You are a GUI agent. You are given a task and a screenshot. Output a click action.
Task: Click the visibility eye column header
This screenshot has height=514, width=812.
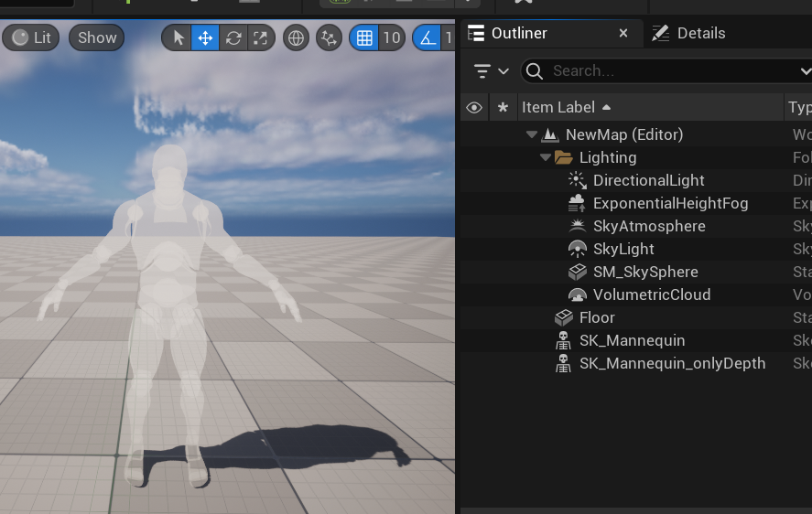pyautogui.click(x=474, y=107)
